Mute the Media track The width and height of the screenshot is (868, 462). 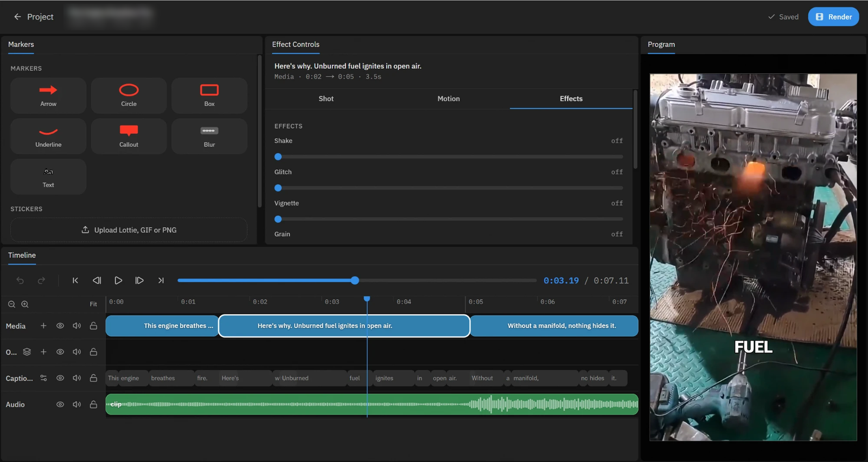77,326
